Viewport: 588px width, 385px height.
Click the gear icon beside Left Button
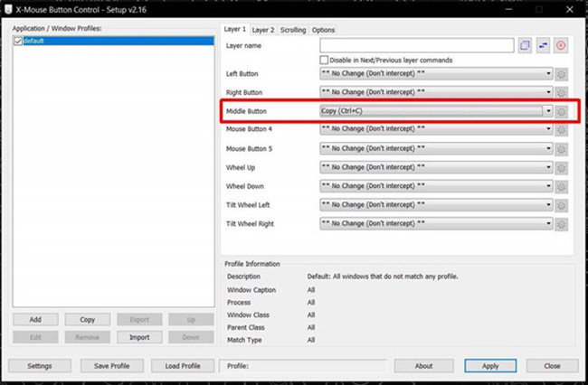562,73
